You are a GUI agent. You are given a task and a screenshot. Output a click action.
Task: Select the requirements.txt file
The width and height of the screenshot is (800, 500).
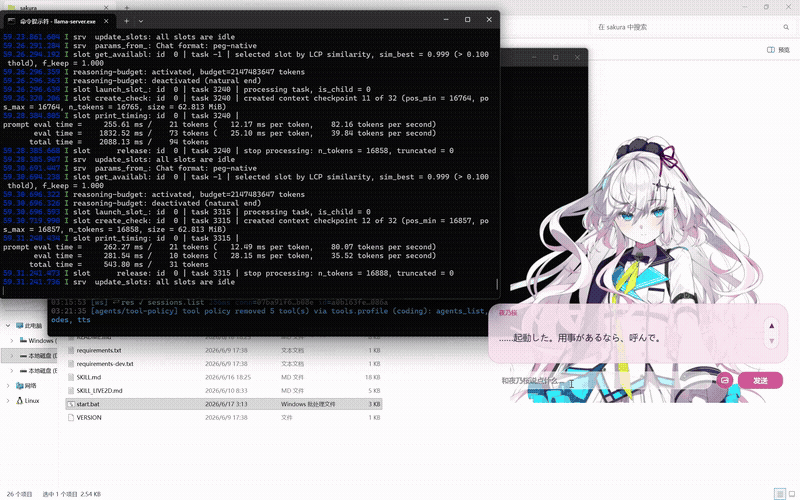point(224,351)
